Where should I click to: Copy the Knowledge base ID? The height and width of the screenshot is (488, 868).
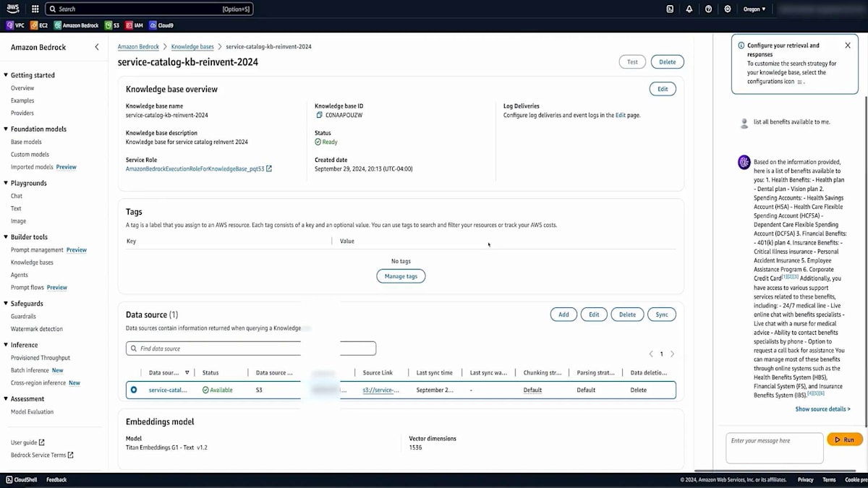coord(319,115)
